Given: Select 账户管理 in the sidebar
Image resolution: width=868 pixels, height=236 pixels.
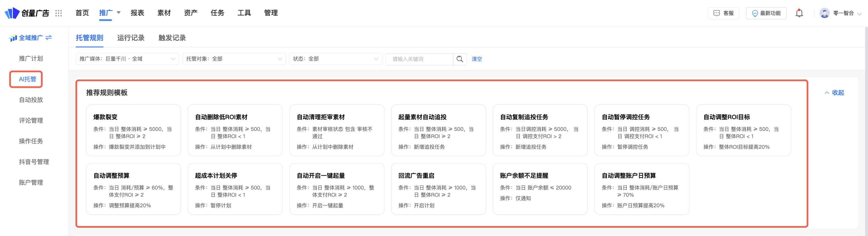Looking at the screenshot, I should coord(31,183).
